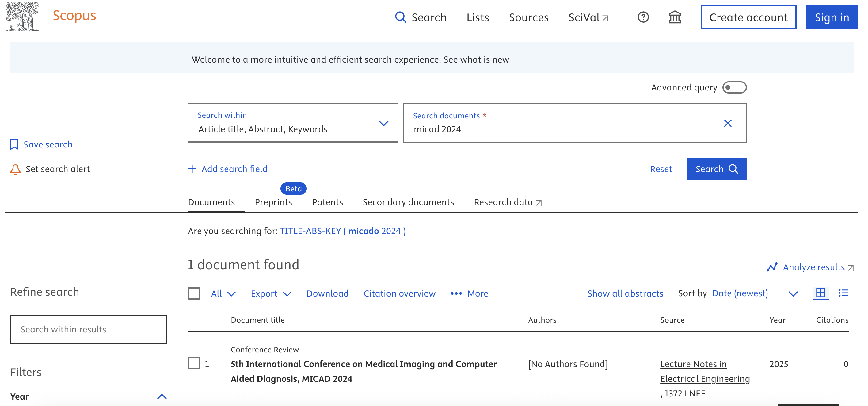
Task: Click the Sign in button
Action: (x=832, y=17)
